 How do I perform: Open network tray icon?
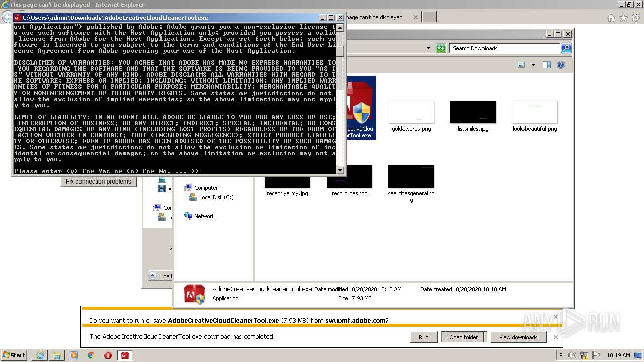pos(584,355)
